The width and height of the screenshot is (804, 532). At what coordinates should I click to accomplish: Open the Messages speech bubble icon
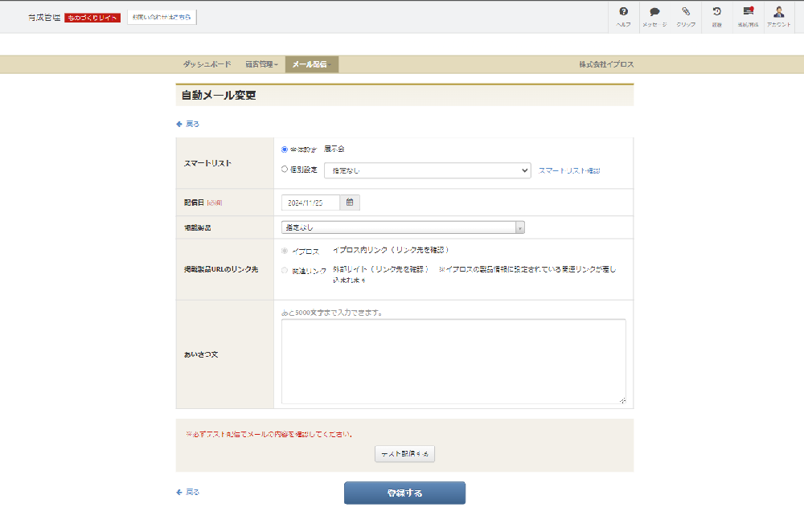654,16
